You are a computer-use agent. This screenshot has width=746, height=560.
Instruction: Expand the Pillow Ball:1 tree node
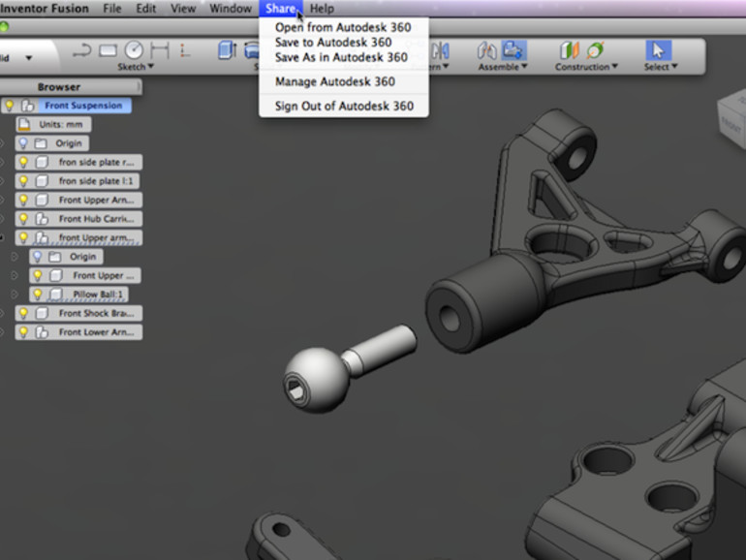tap(15, 295)
